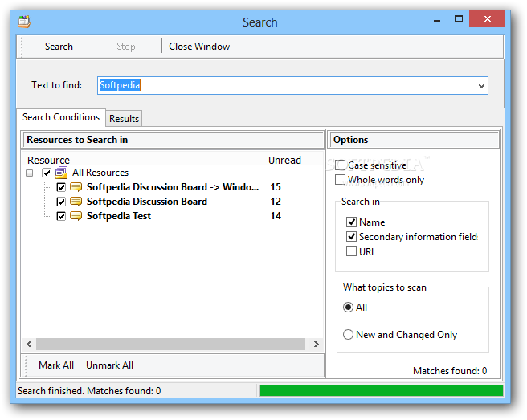Maximize the Search window

[459, 18]
